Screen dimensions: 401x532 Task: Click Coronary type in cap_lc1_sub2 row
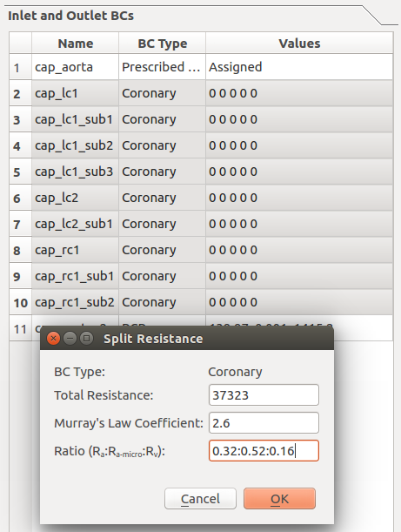(163, 145)
